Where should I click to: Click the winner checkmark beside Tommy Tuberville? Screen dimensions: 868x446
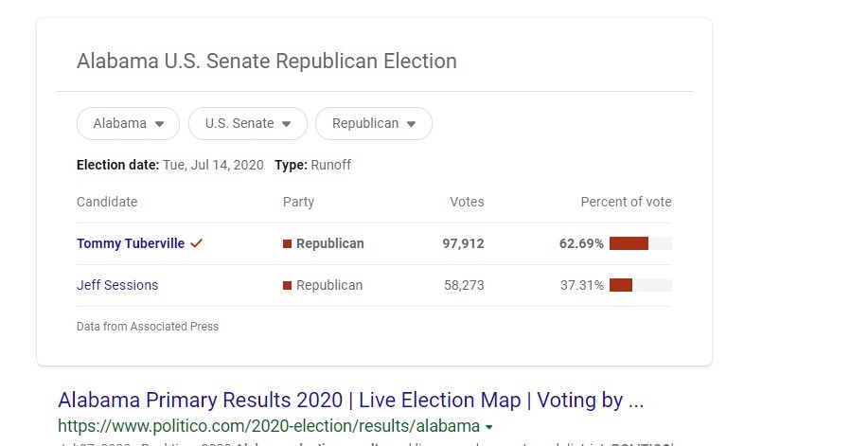[x=197, y=243]
